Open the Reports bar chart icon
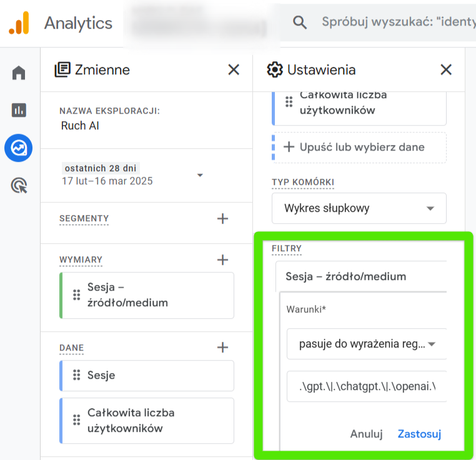476x460 pixels. 19,111
